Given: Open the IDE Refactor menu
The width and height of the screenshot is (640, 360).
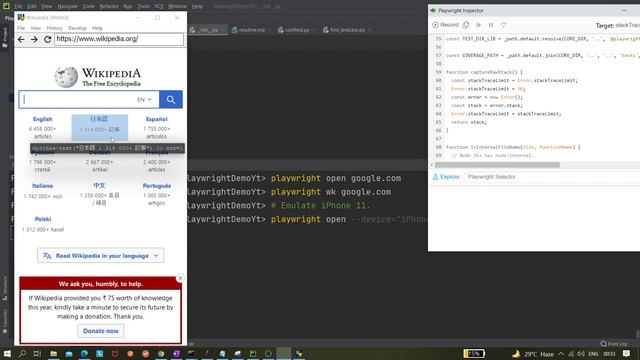Looking at the screenshot, I should click(x=109, y=6).
